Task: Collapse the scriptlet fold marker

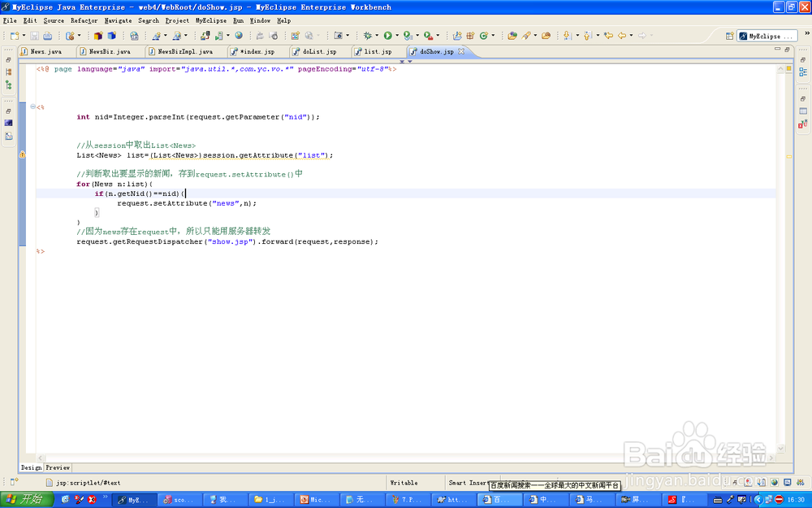Action: pos(32,106)
